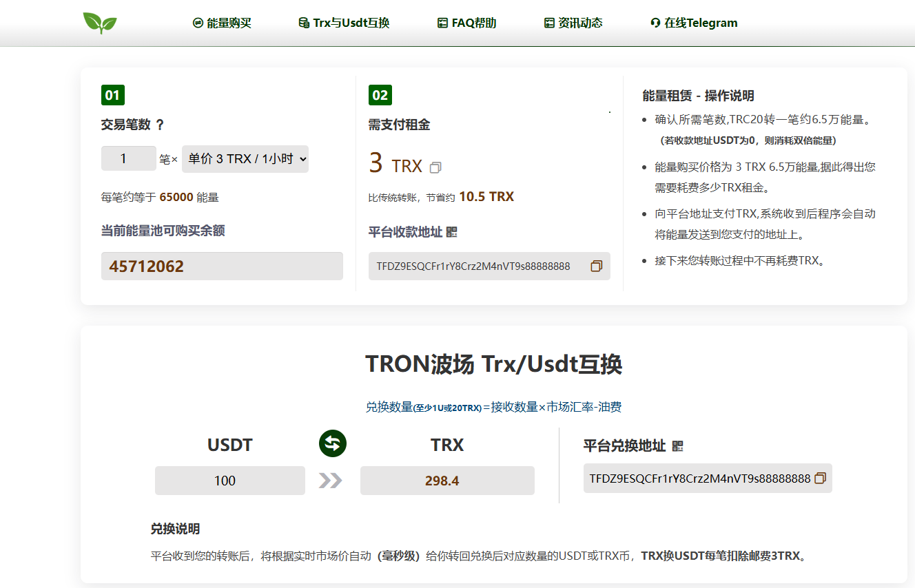Viewport: 915px width, 588px height.
Task: Show QR code for 平台兑换地址
Action: tap(677, 446)
